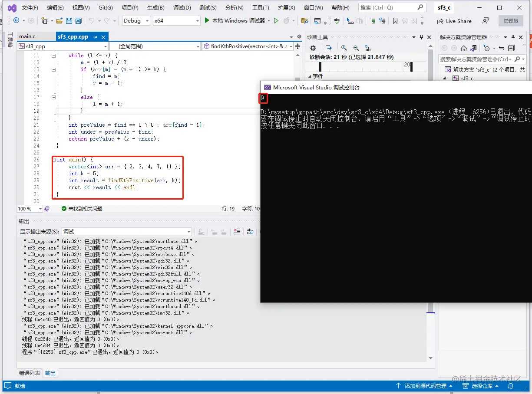Screen dimensions: 532x394
Task: Open the 生成(B) menu
Action: [156, 8]
